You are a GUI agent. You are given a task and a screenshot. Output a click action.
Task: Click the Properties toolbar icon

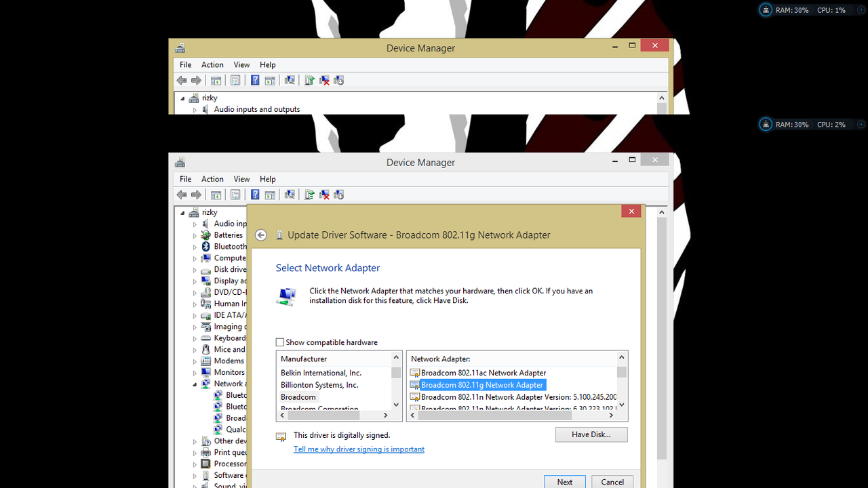click(x=235, y=195)
